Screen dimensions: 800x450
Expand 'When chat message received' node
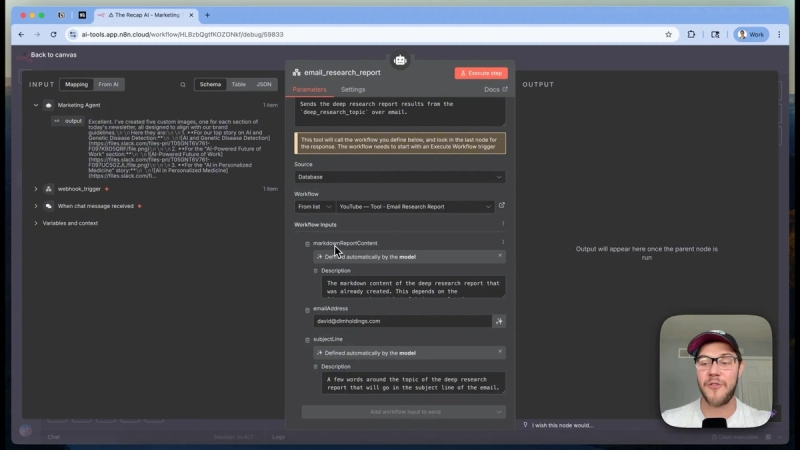[36, 206]
